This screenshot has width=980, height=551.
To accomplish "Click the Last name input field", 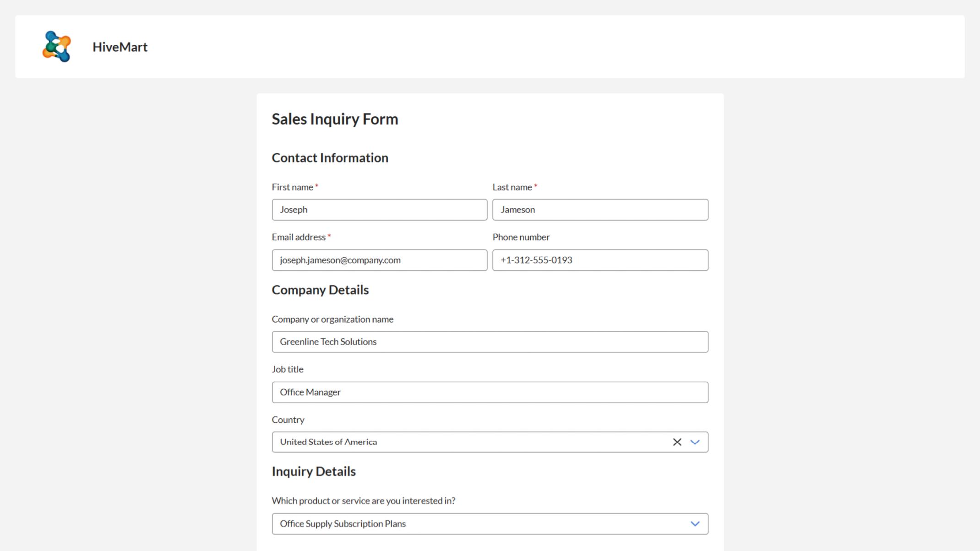I will [x=600, y=210].
